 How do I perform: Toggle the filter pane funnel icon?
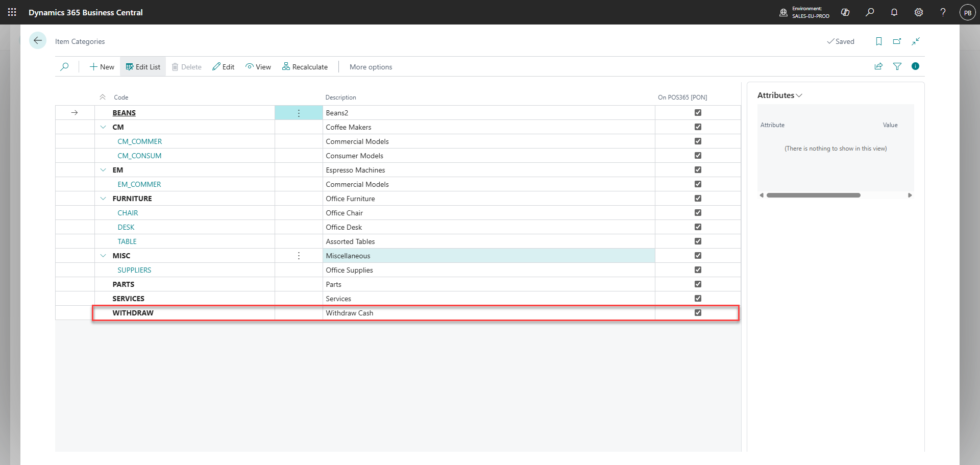897,66
